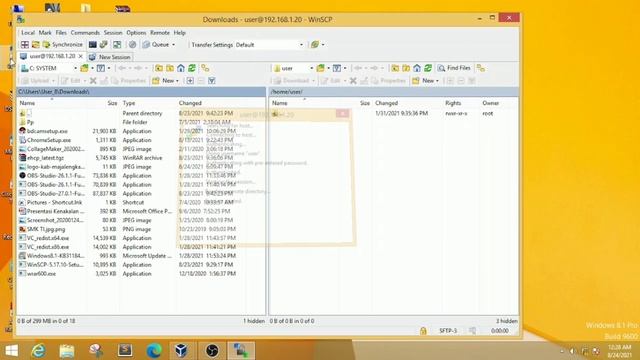This screenshot has height=360, width=640.
Task: Go to local parent directory icon
Action: (x=159, y=68)
